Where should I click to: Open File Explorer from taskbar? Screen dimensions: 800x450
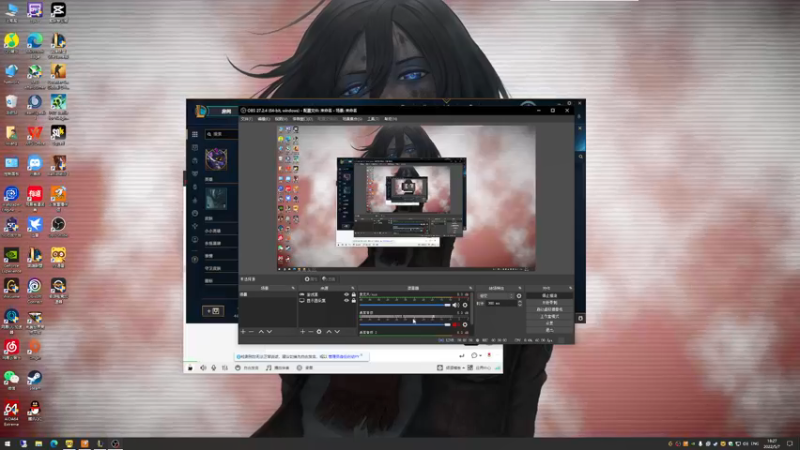pos(38,444)
